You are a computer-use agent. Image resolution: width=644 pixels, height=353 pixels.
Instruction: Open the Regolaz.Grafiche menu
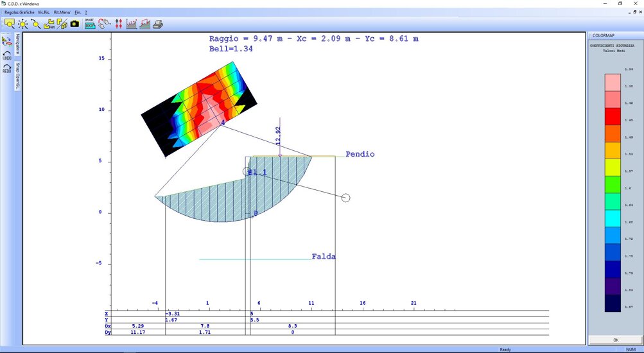click(19, 12)
